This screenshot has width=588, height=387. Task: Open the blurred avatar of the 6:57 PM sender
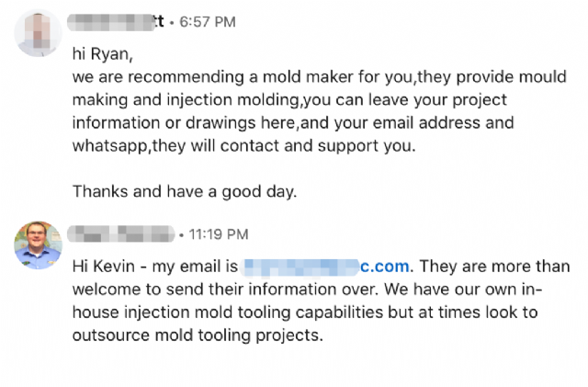pos(38,33)
